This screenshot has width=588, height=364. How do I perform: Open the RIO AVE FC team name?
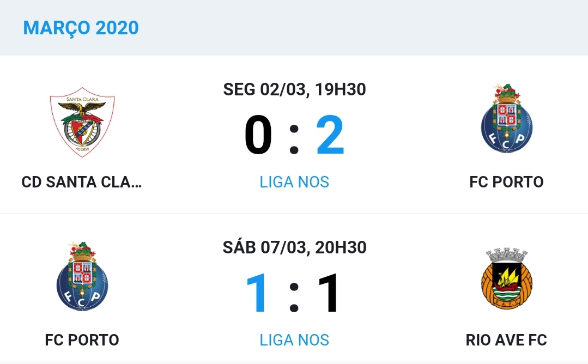506,340
